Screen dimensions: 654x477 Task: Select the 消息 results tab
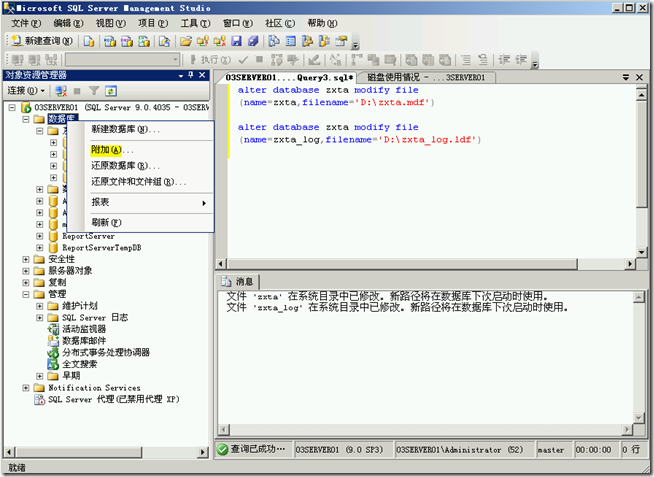(x=238, y=282)
